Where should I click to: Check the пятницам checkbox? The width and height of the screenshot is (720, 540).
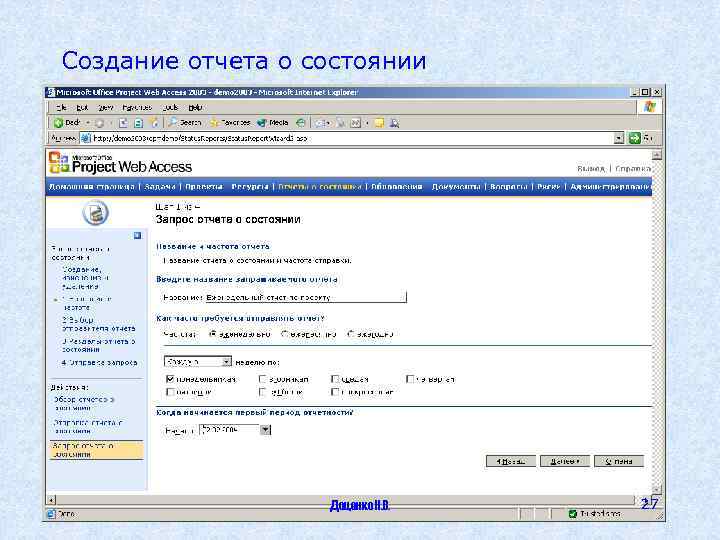click(170, 392)
